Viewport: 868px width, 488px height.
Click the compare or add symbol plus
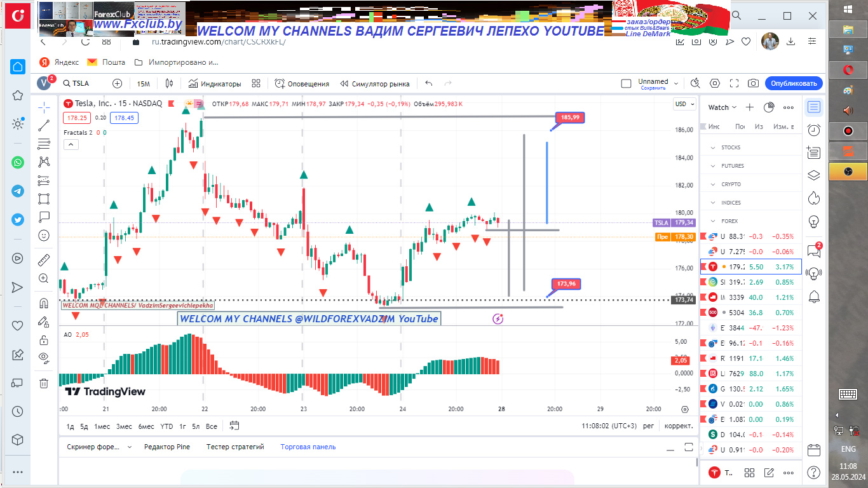[x=117, y=83]
